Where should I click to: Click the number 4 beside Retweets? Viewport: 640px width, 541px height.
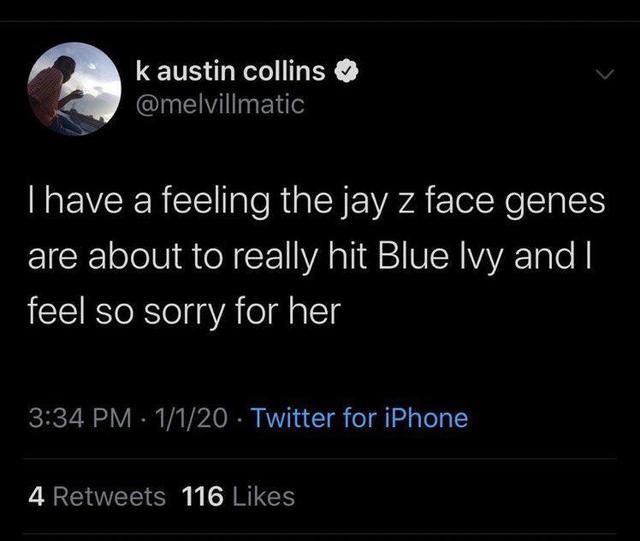(x=35, y=496)
